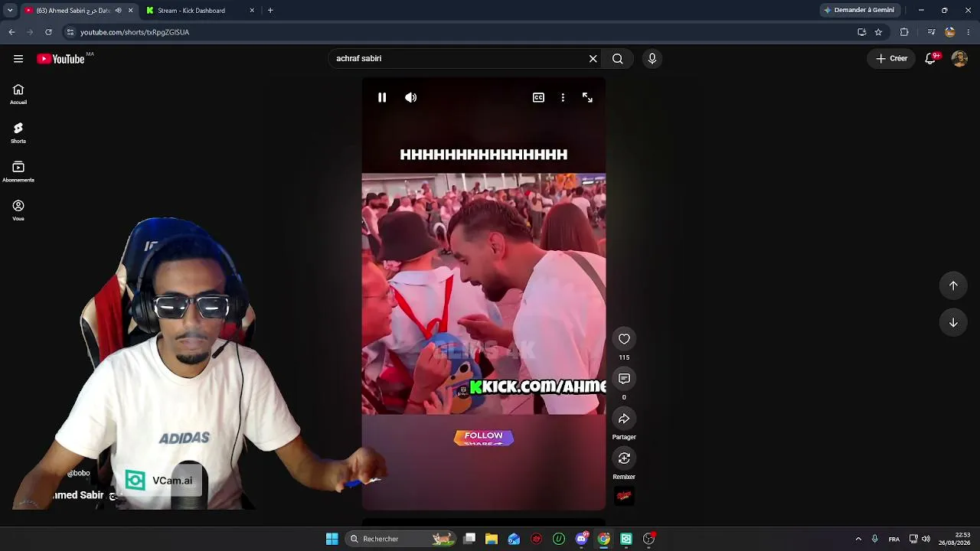Open a new browser tab
Screen dimensions: 980x551
click(270, 11)
